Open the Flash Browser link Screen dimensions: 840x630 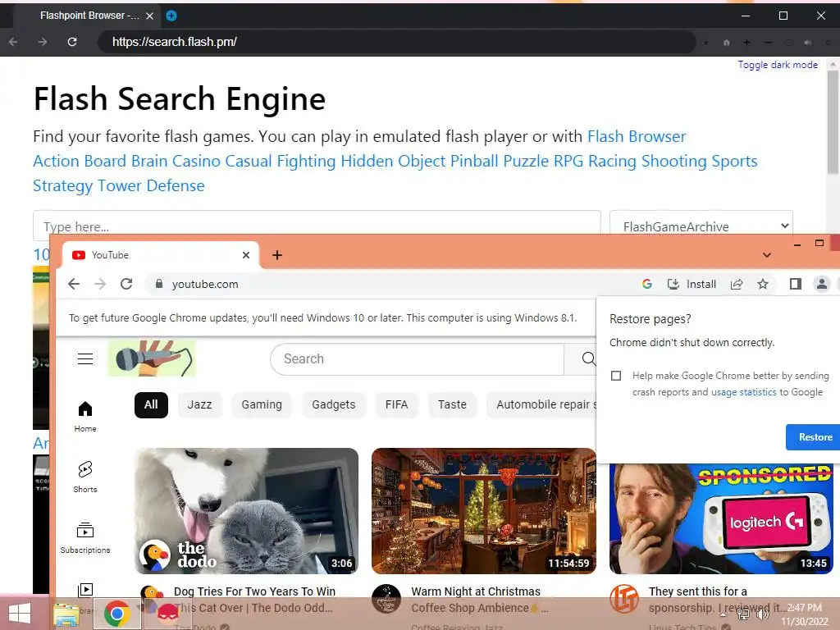click(x=637, y=136)
